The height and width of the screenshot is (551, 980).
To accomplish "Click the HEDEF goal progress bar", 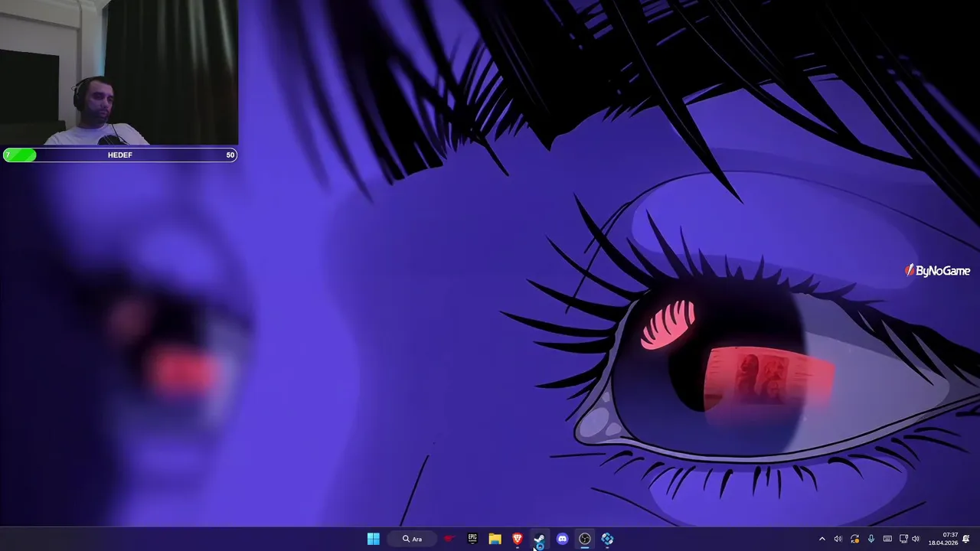I will pos(120,155).
